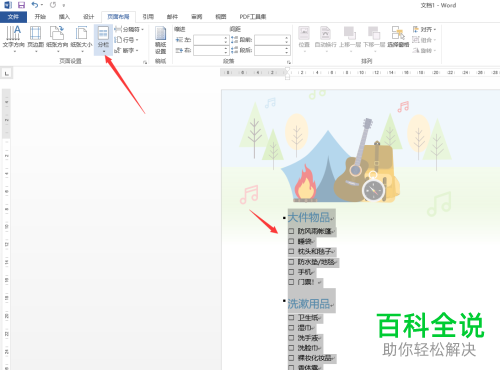Screen dimensions: 500x370
Task: Open 稿纸设置 (Manuscript Paper Settings)
Action: click(x=160, y=40)
